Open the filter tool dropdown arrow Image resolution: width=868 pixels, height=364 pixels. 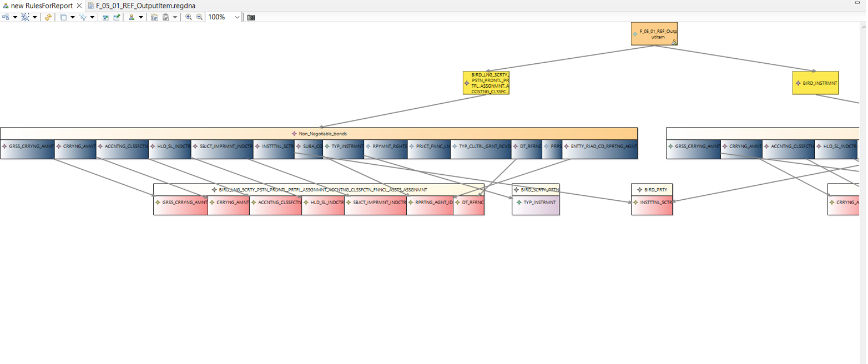click(x=92, y=17)
